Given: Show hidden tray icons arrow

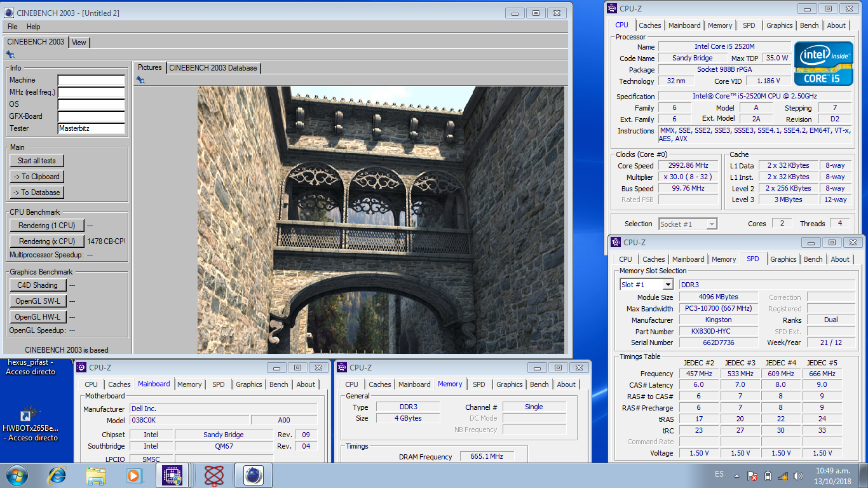Looking at the screenshot, I should click(x=736, y=476).
